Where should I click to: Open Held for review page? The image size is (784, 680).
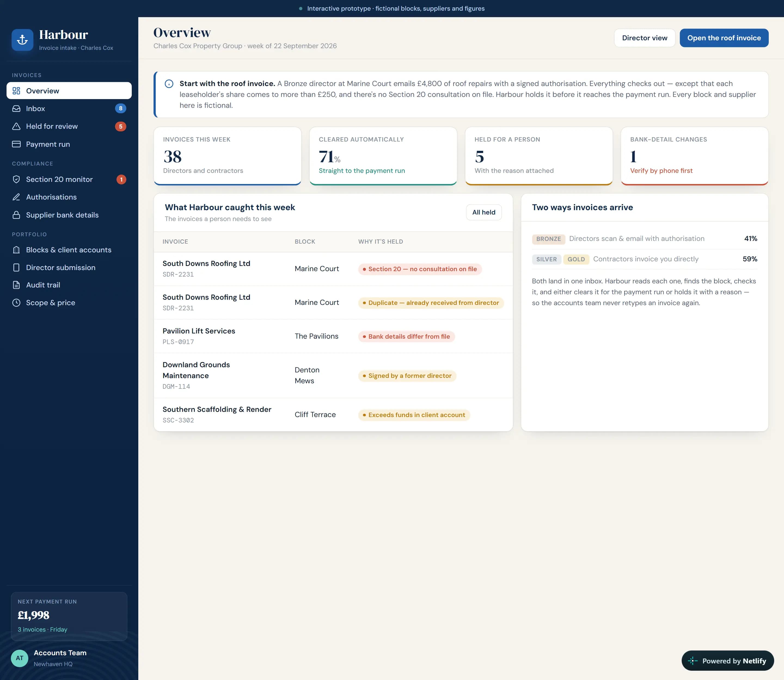[x=69, y=126]
